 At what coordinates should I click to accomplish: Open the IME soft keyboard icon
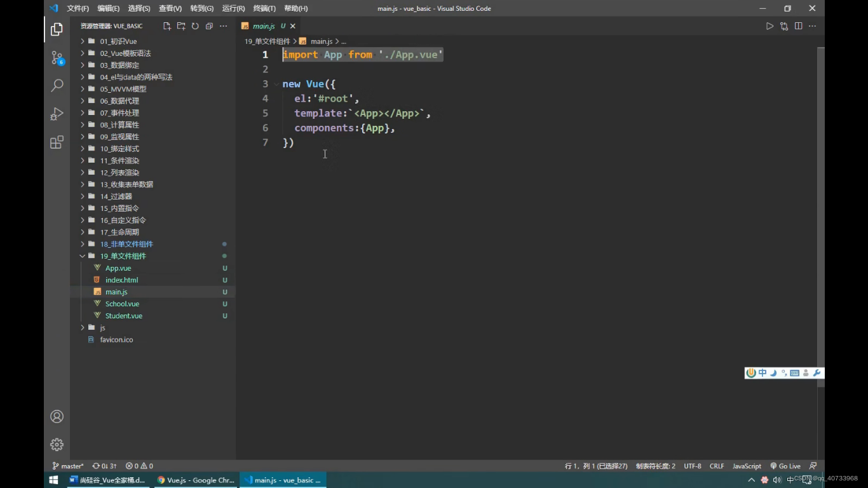click(794, 373)
